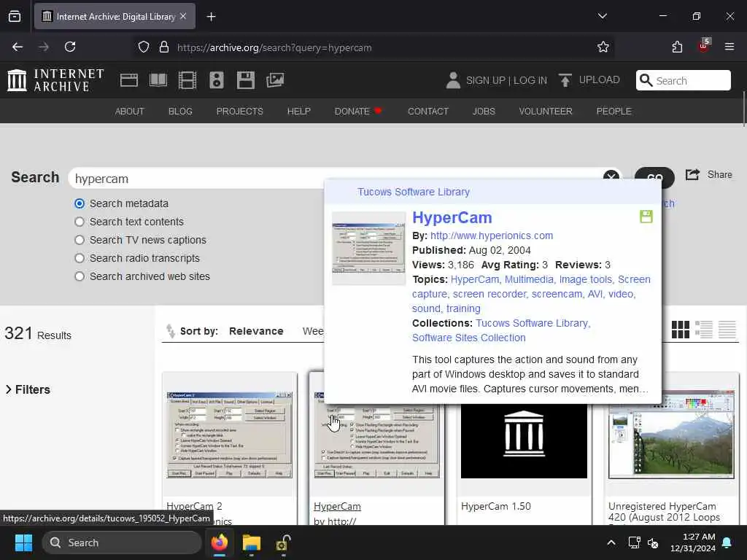The image size is (747, 560).
Task: Open the JOBS nav item
Action: [484, 112]
